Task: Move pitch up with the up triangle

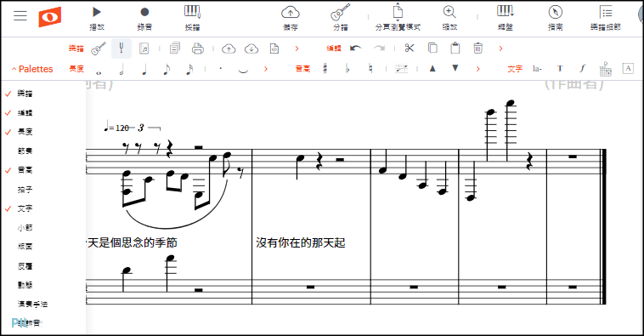Action: 432,69
